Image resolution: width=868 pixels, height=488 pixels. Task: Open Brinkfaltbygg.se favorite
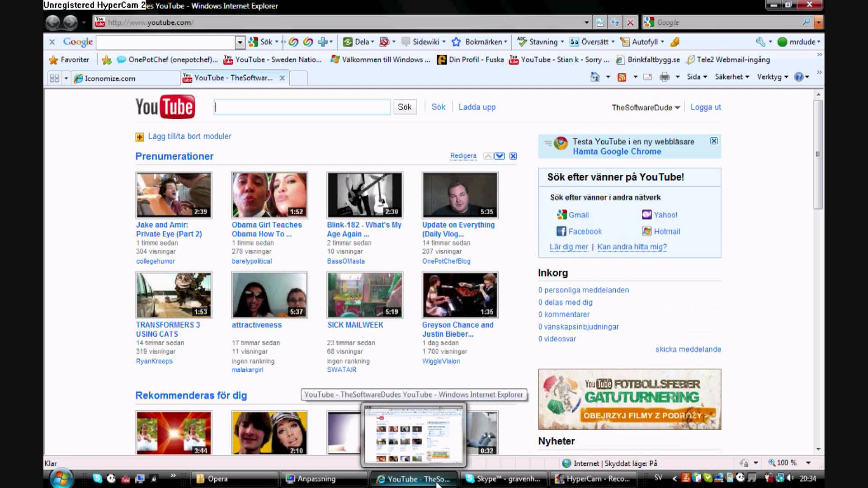point(647,60)
